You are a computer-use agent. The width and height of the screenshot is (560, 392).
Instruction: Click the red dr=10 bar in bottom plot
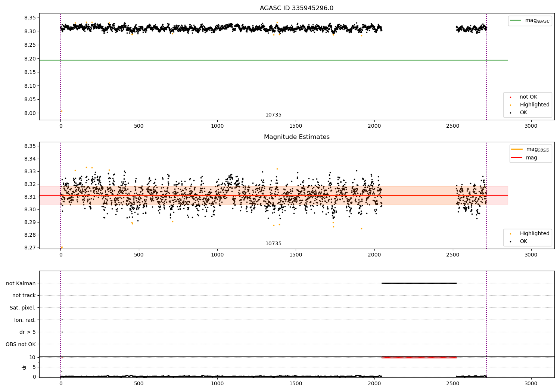coord(419,357)
